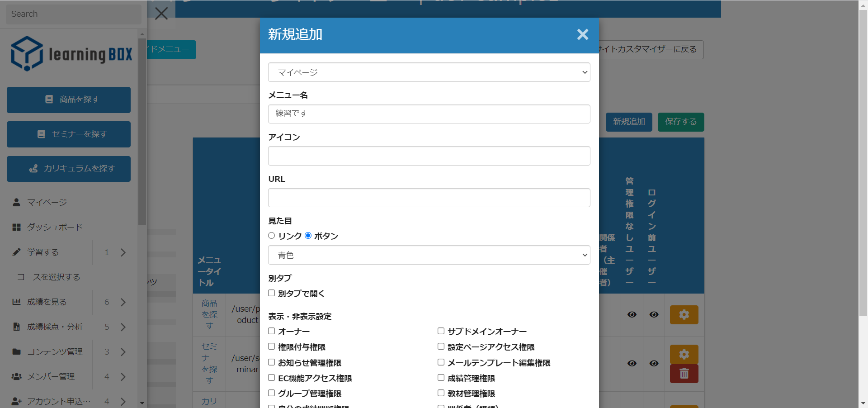This screenshot has height=408, width=868.
Task: Open コンテンツ管理 in the sidebar menu
Action: (54, 352)
